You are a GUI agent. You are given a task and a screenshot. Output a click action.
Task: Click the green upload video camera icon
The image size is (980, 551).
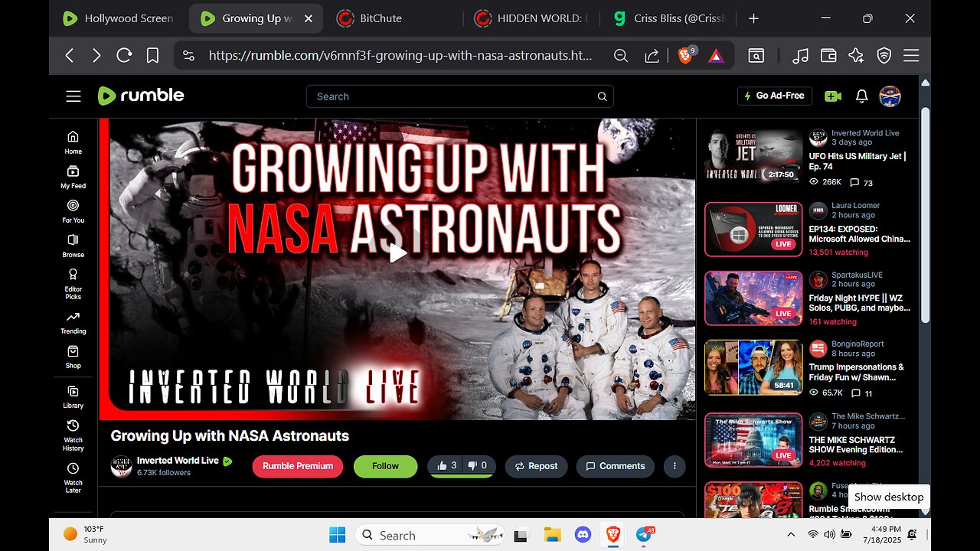(x=832, y=96)
